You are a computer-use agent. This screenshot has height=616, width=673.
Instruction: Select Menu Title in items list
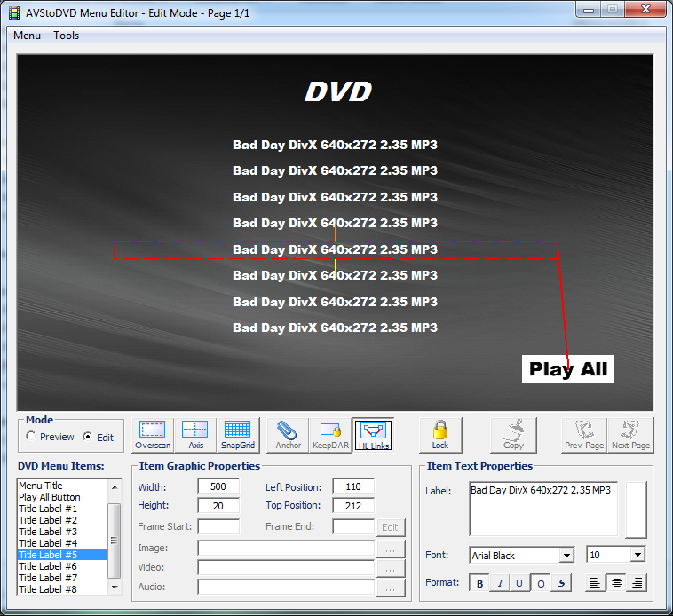click(x=62, y=486)
